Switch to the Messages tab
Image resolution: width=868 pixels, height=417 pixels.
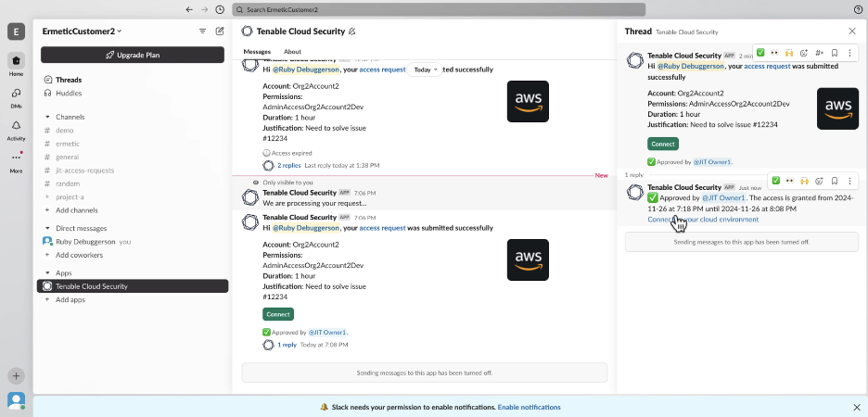pyautogui.click(x=257, y=52)
